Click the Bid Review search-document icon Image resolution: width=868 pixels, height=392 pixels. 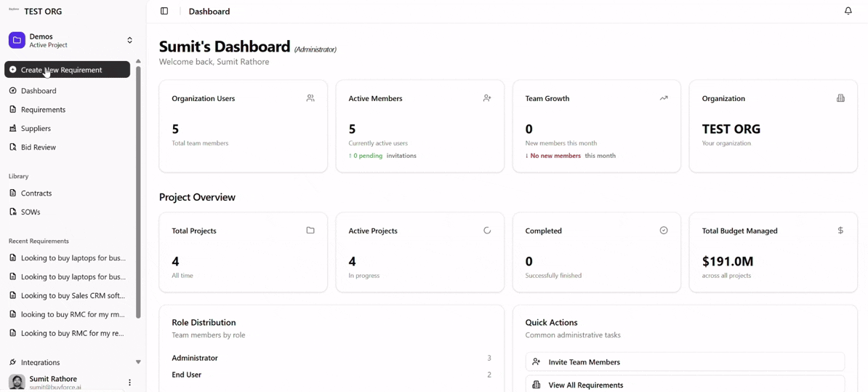(13, 148)
